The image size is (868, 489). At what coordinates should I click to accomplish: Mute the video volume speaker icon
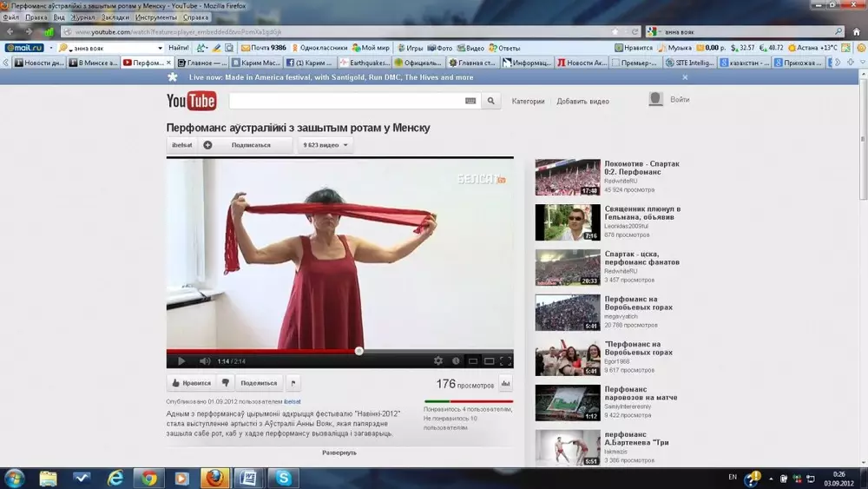point(205,360)
